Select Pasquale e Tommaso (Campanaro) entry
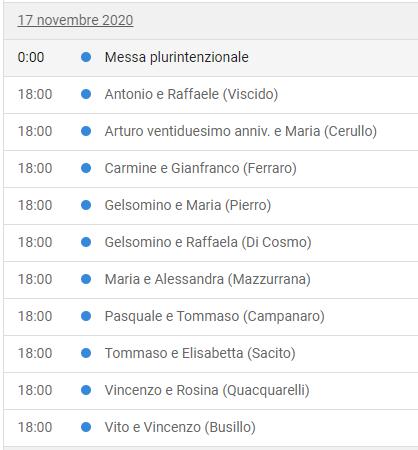The width and height of the screenshot is (418, 450). tap(215, 316)
